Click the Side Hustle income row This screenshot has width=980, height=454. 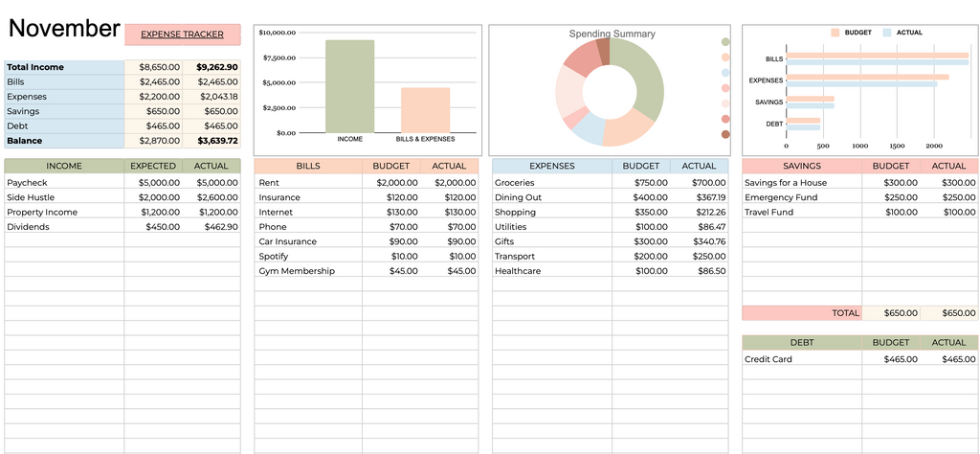[x=122, y=197]
